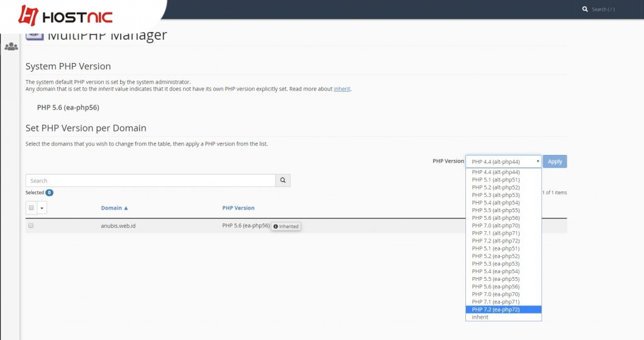This screenshot has width=644, height=340.
Task: Pick PHP 5.6 (ea-php56) from list
Action: (503, 286)
